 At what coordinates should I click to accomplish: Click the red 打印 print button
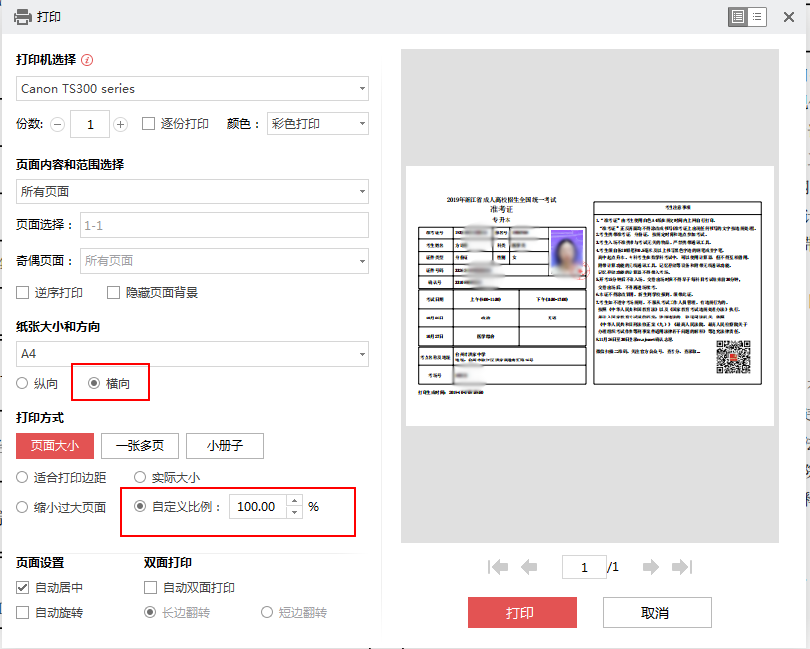[522, 613]
